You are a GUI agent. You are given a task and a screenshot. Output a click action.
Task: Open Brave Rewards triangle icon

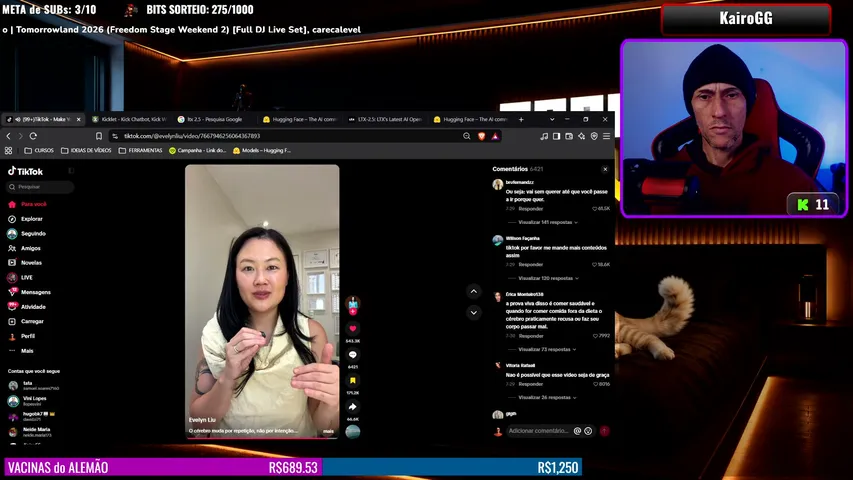495,136
